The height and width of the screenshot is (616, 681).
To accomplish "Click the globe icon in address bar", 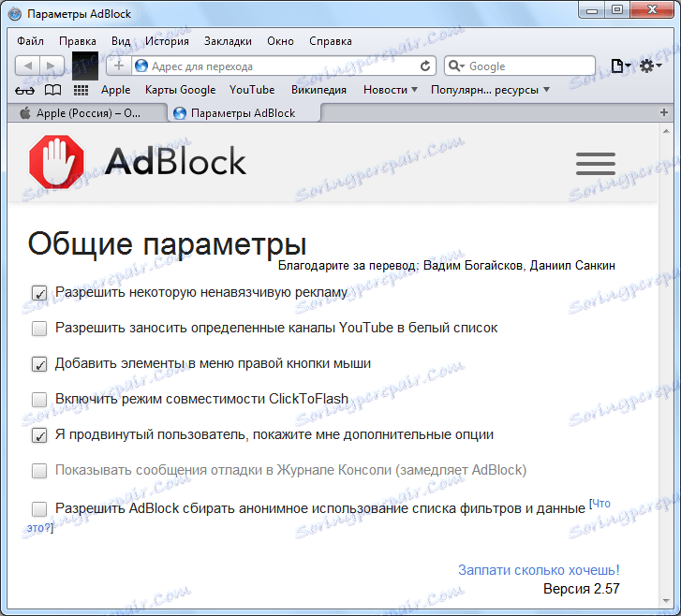I will pos(141,66).
